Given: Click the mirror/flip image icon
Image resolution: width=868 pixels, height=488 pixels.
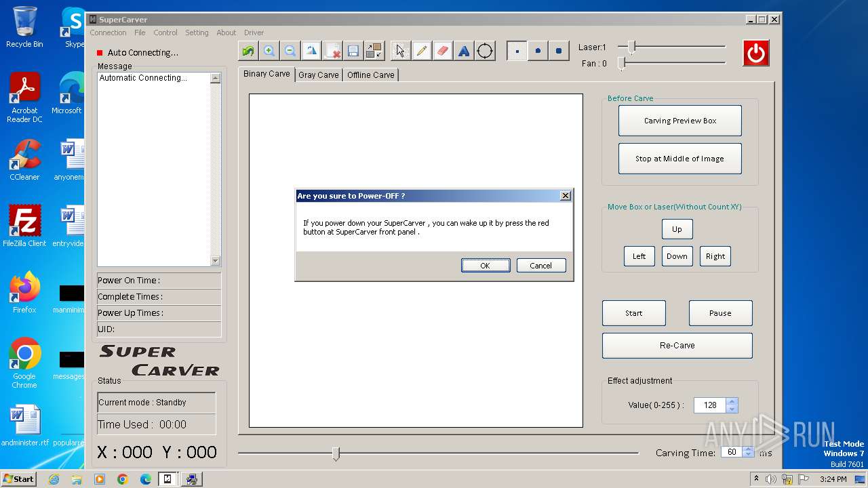Looking at the screenshot, I should [x=311, y=51].
